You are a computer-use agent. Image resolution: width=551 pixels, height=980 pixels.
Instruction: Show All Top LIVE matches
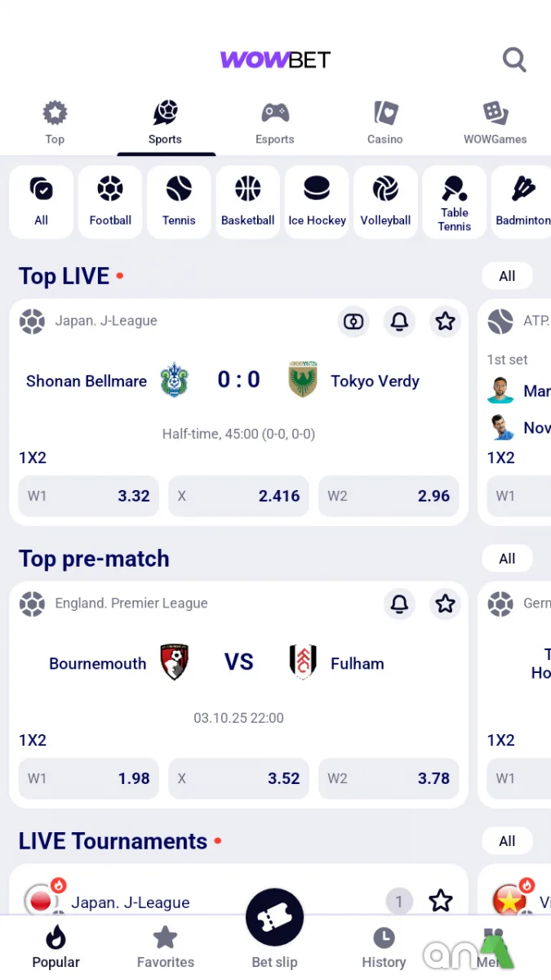tap(507, 276)
